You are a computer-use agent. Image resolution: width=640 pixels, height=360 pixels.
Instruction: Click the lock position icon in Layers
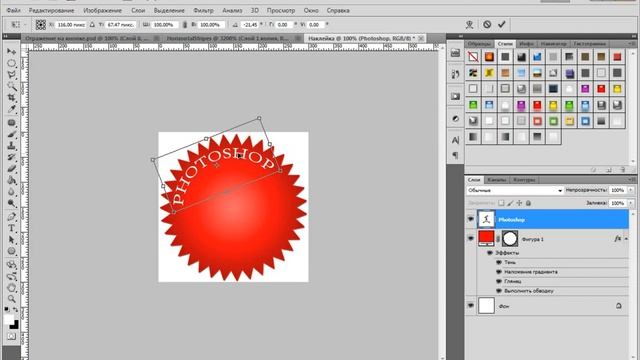(519, 203)
